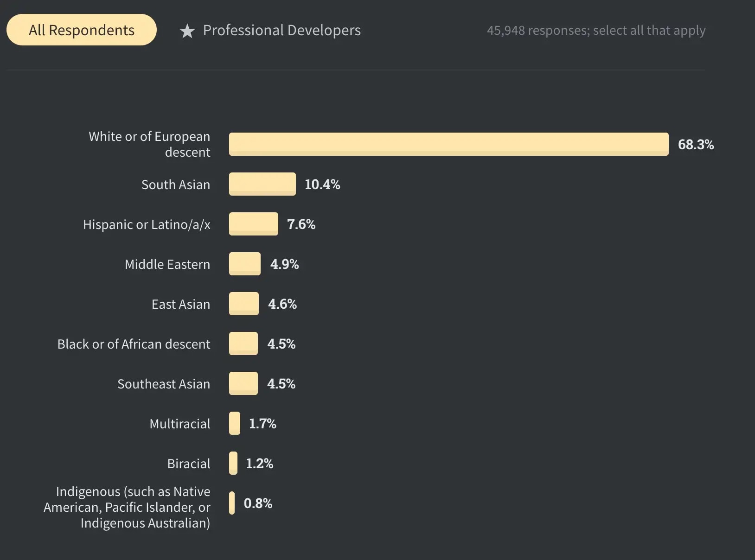Click the 10.4% value next to South Asian
Screen dimensions: 755x560
(322, 184)
